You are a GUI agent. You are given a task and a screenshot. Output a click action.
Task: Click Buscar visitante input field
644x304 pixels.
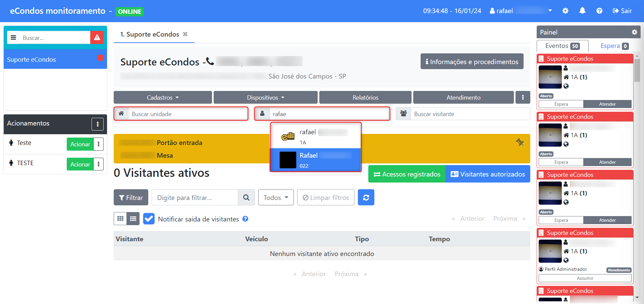click(470, 114)
